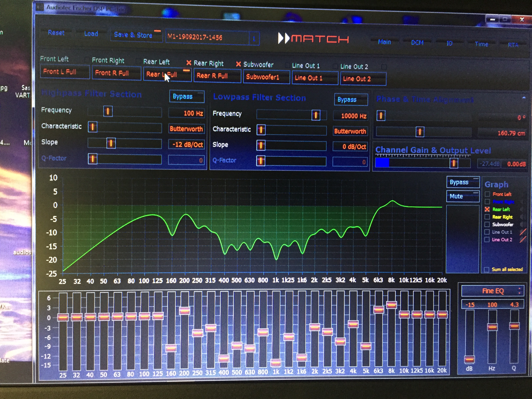The width and height of the screenshot is (532, 399).
Task: Collapse the Phase & Time Alignment panel
Action: (524, 98)
